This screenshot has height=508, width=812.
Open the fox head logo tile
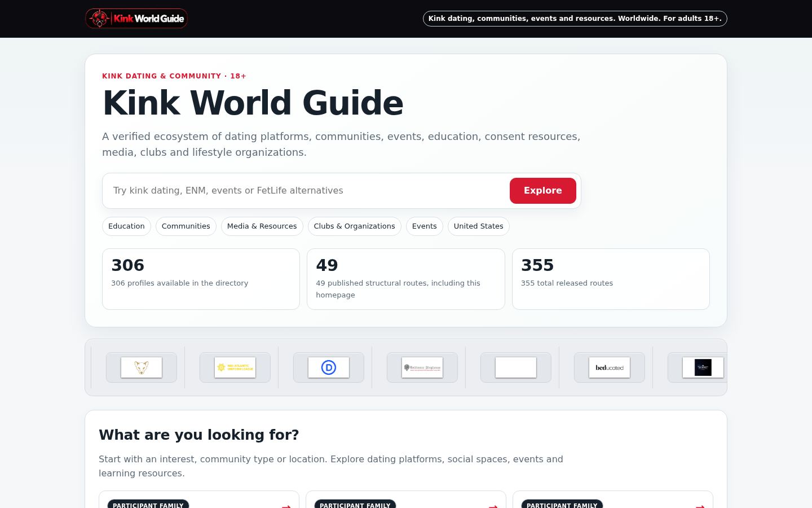coord(142,367)
